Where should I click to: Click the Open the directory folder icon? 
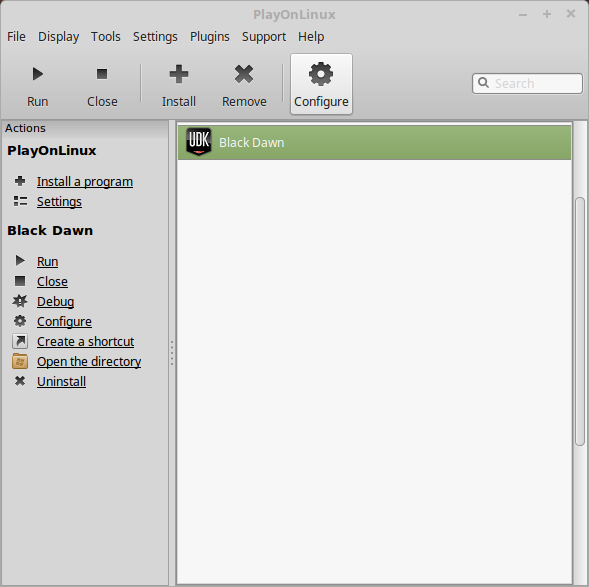[20, 361]
